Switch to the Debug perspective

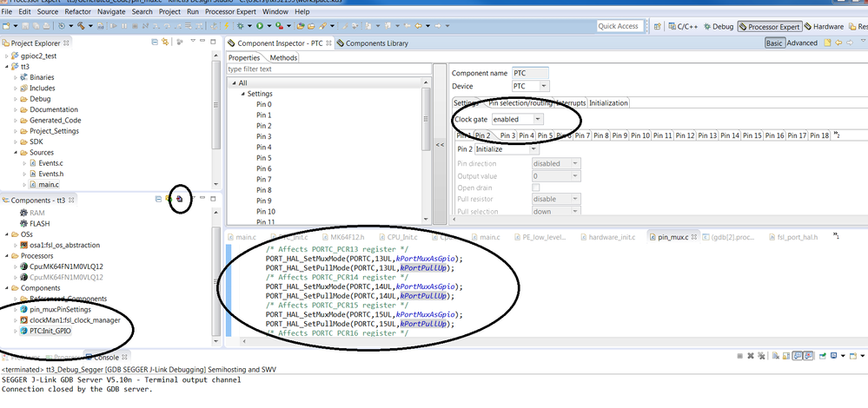718,27
